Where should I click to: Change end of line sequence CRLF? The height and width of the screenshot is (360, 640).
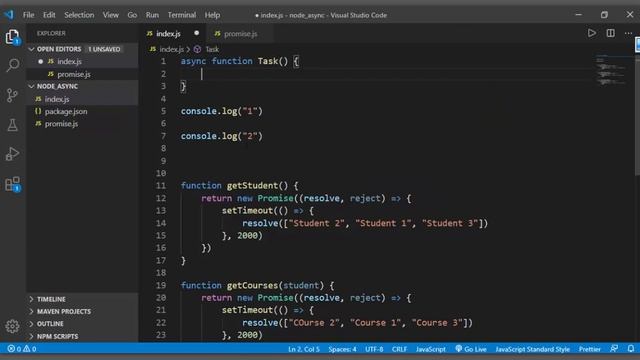(x=399, y=349)
